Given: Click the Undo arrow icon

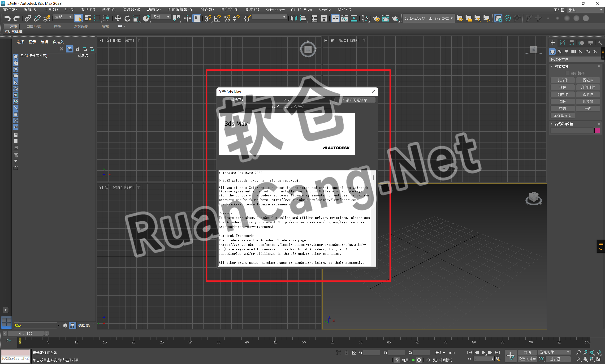Looking at the screenshot, I should click(7, 18).
